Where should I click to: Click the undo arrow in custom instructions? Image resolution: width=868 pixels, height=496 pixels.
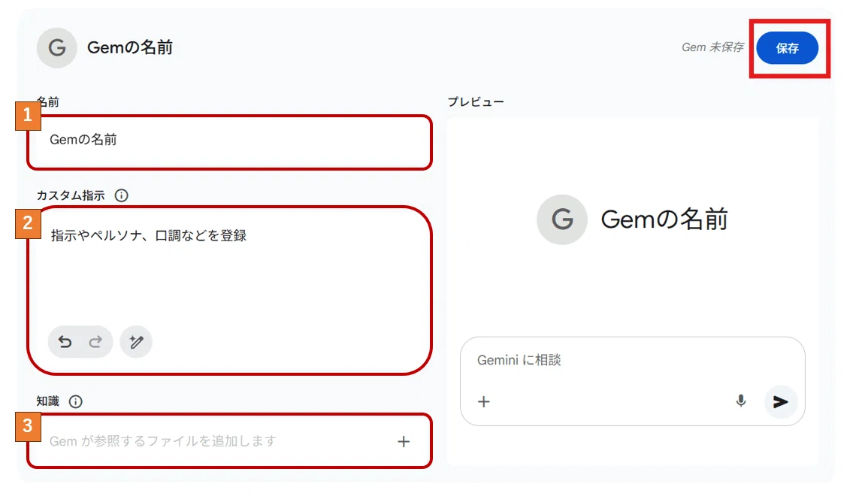[65, 342]
